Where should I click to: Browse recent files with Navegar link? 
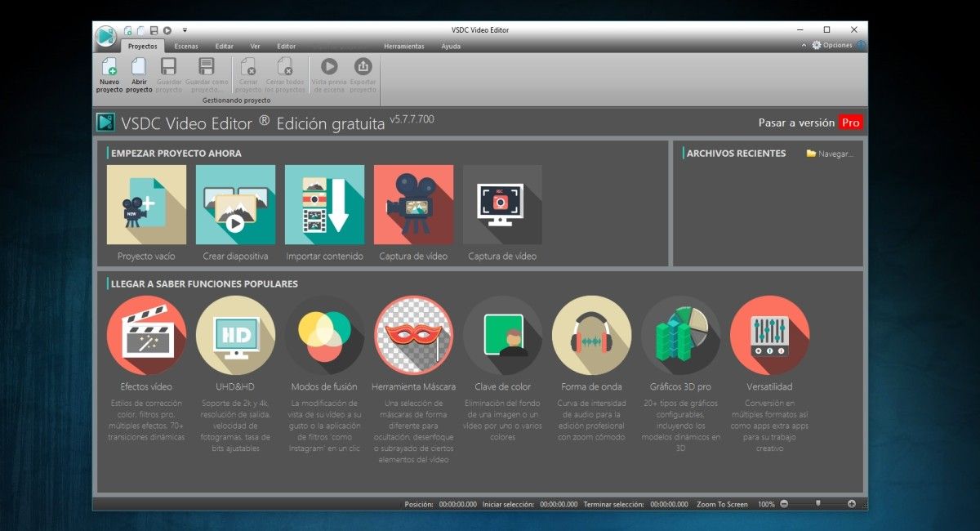(830, 154)
